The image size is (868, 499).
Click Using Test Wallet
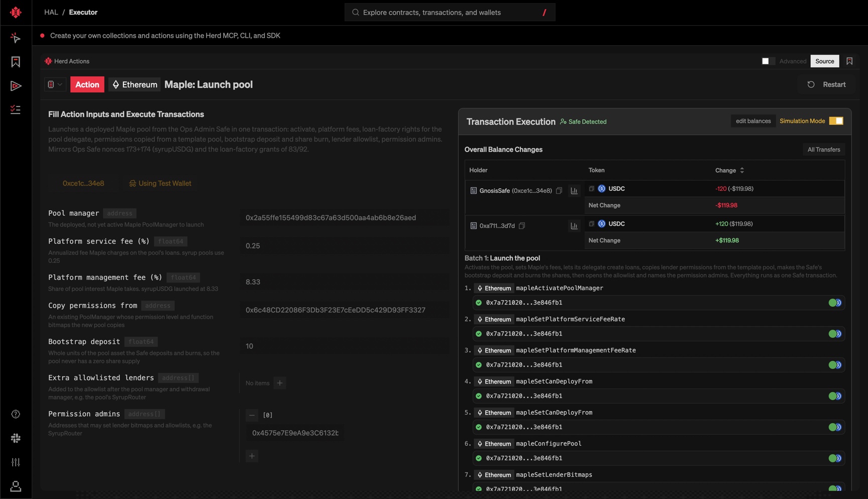160,183
